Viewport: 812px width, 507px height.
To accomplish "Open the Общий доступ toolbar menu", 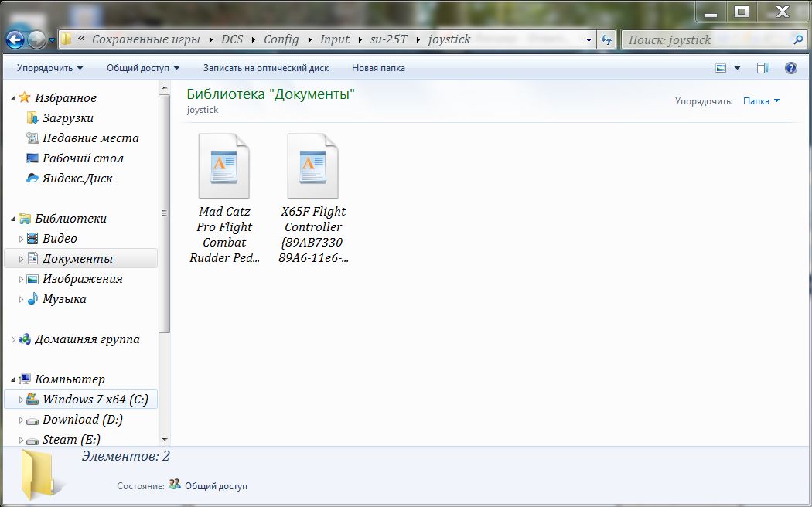I will (143, 68).
